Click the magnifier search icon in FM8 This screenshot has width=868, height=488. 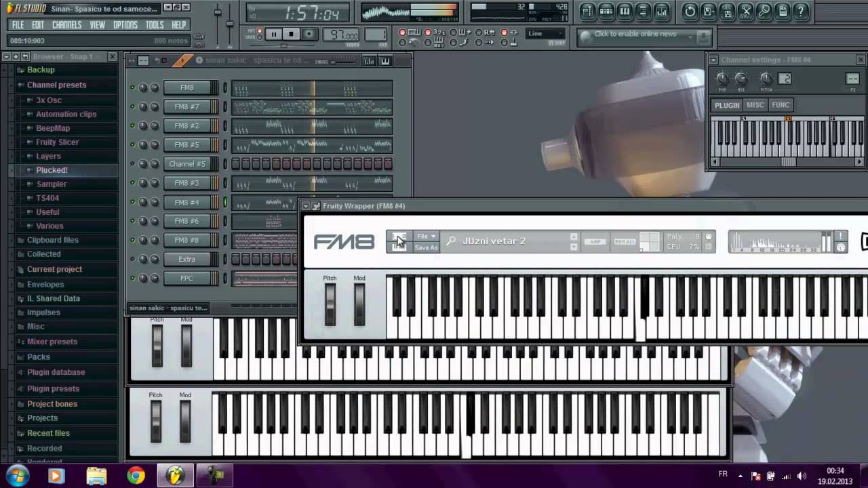pyautogui.click(x=451, y=241)
